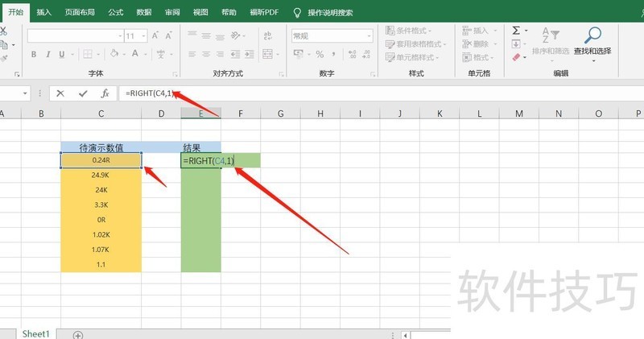Click the Borders icon
644x339 pixels.
pos(88,54)
